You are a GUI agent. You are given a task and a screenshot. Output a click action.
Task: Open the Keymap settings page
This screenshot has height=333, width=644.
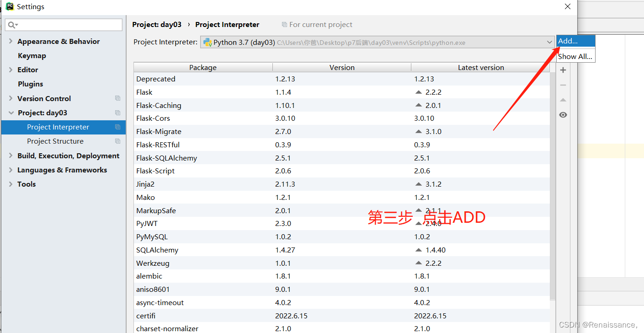(32, 55)
